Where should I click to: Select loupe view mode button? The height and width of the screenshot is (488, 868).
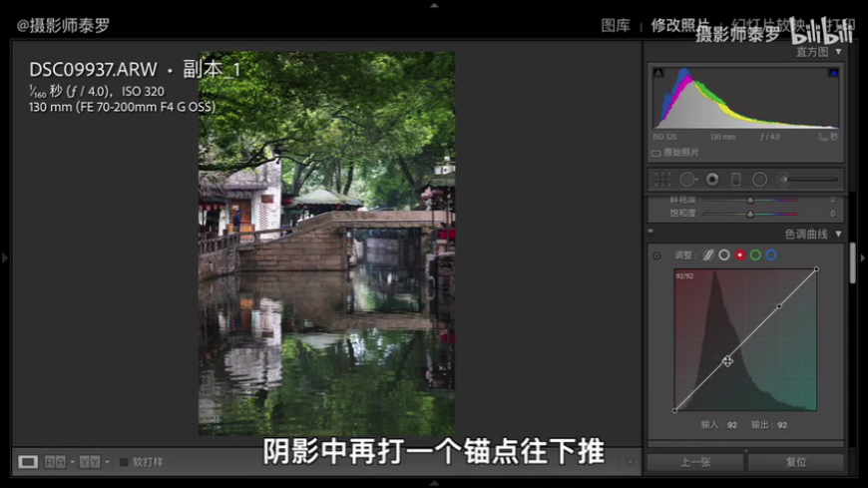click(x=28, y=462)
